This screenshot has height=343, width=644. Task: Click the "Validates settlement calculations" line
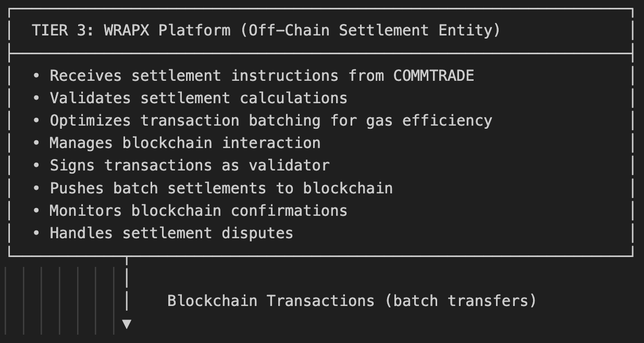[x=199, y=98]
